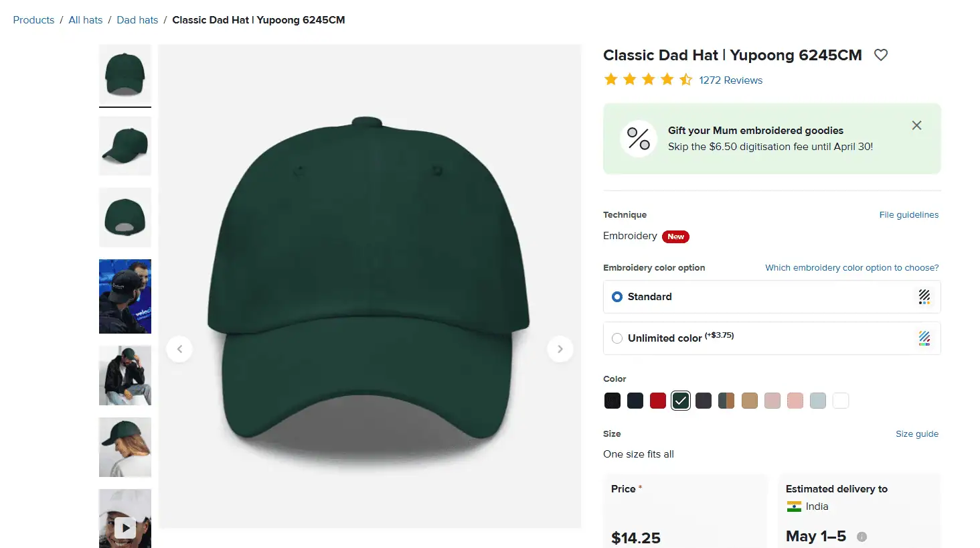Play the product video thumbnail

(125, 527)
